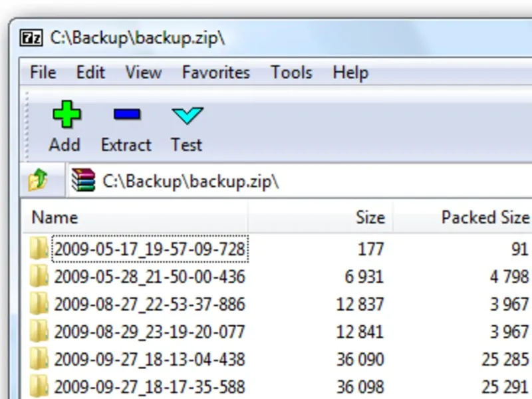The image size is (532, 399).
Task: Open the File menu
Action: click(x=43, y=72)
